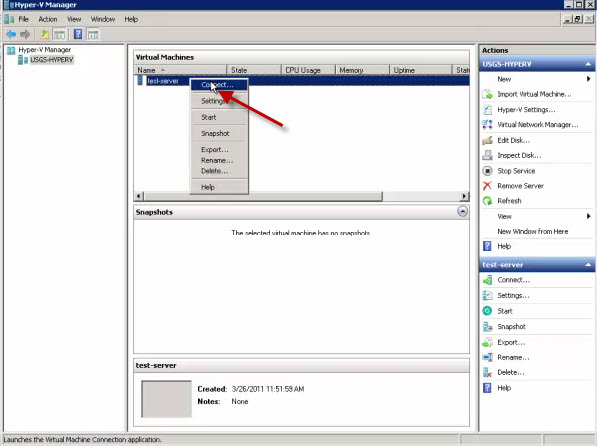Click the blue Help toolbar icon
This screenshot has width=597, height=446.
[78, 35]
